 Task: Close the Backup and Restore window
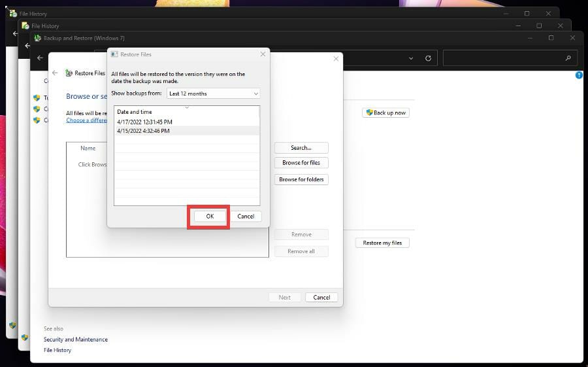tap(572, 38)
